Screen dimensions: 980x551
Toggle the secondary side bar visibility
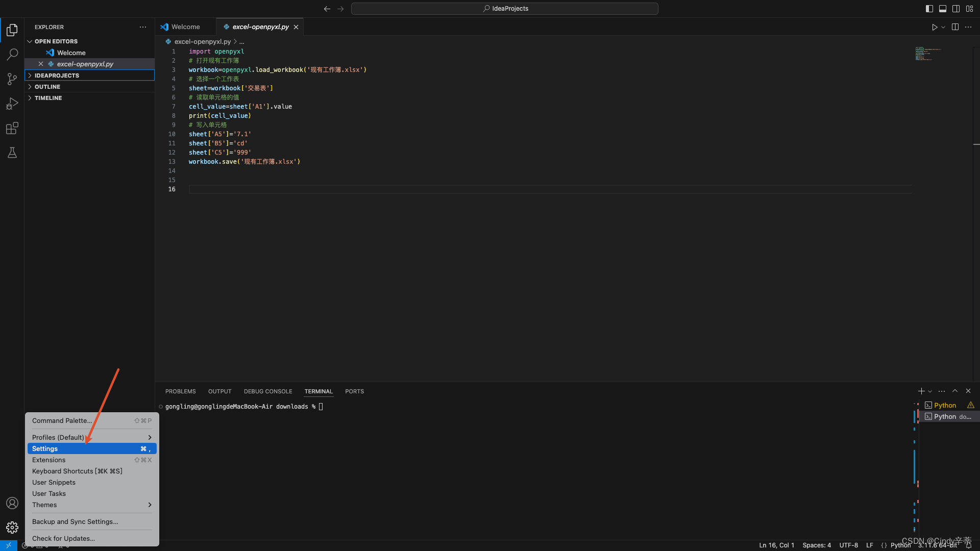point(956,8)
